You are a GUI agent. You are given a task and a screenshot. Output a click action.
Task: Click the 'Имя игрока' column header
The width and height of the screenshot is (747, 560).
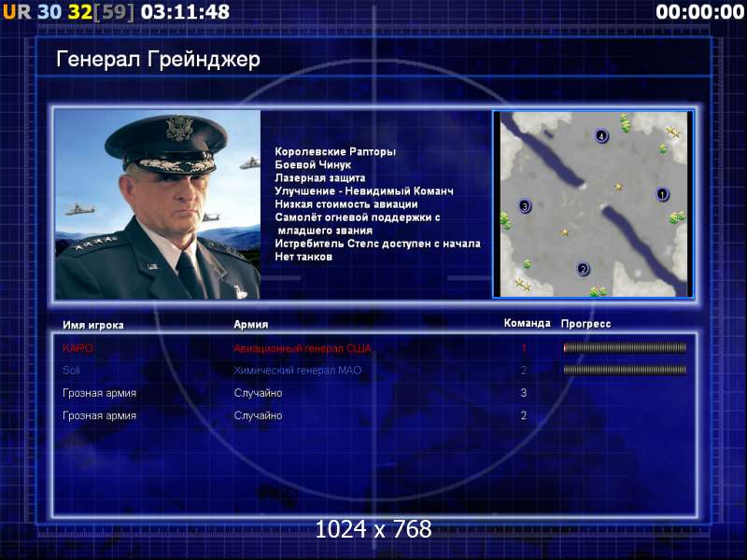93,325
